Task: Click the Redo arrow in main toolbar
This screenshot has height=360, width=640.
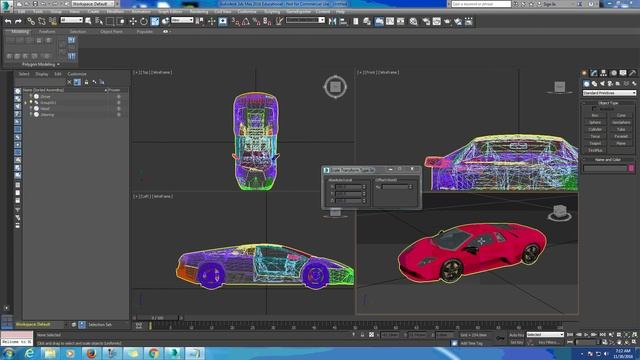Action: coord(18,21)
